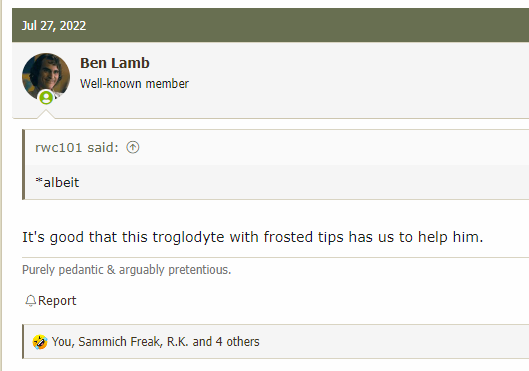529x371 pixels.
Task: Click the Purely pedantic signature line
Action: point(127,270)
